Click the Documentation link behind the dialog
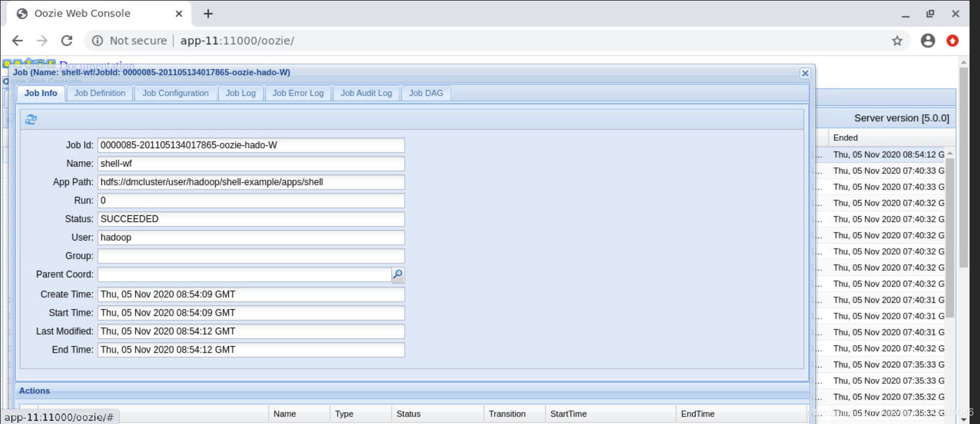 (x=97, y=64)
